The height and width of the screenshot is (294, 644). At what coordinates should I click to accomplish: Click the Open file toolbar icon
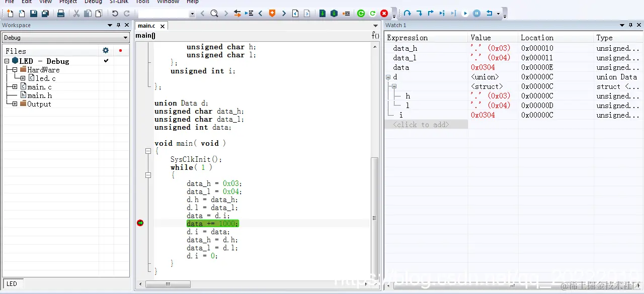[x=22, y=14]
